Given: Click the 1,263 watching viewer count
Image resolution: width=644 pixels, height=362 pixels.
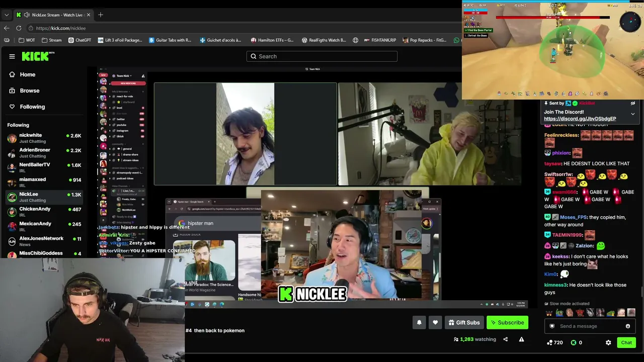Looking at the screenshot, I should click(475, 339).
